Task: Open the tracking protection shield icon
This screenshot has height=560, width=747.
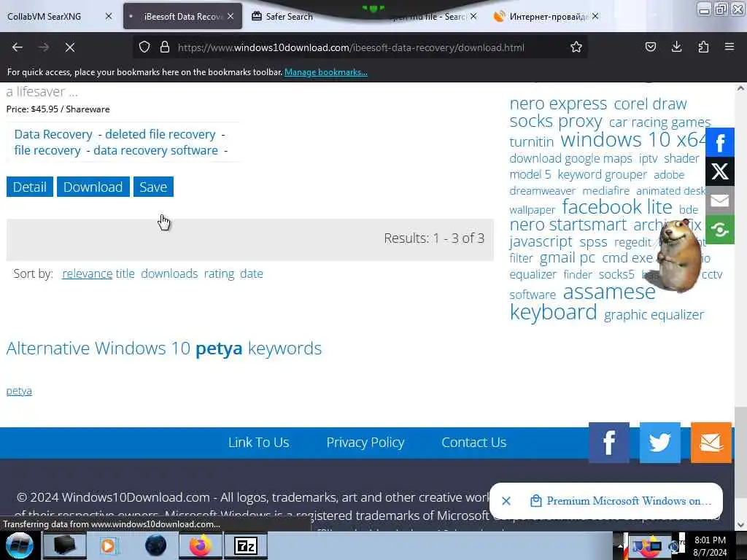Action: click(x=144, y=47)
